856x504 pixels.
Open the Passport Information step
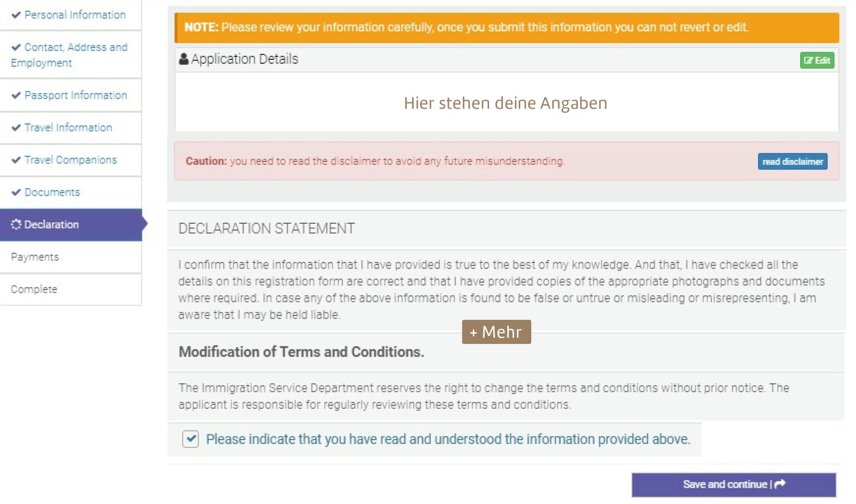tap(76, 95)
